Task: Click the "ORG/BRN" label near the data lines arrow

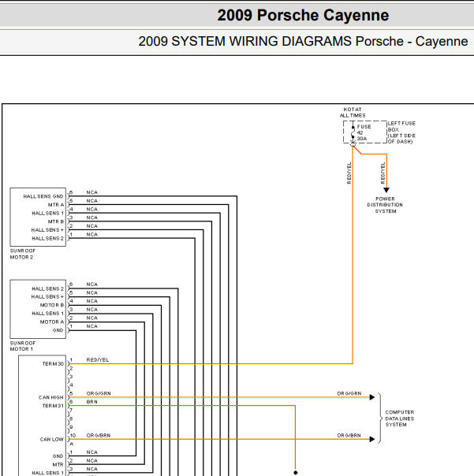Action: [x=349, y=435]
